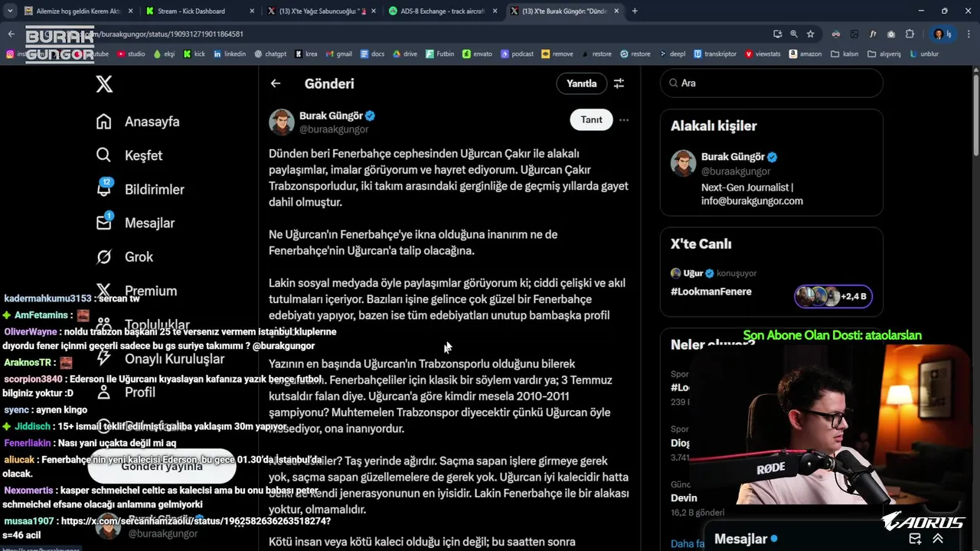The width and height of the screenshot is (980, 551).
Task: Open the X logo home icon
Action: [x=104, y=83]
